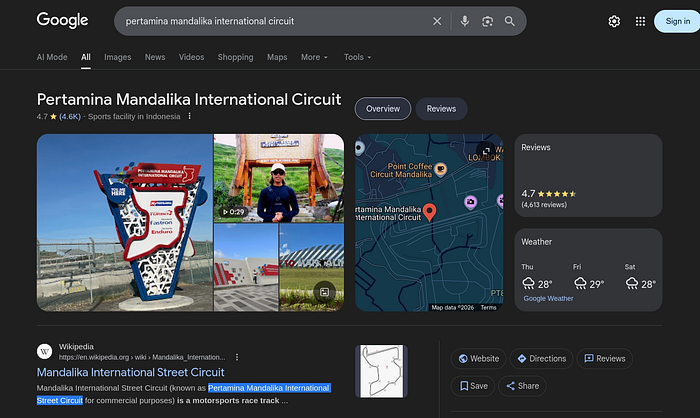Click the Pertamina Mandalika International Circuit heading
The image size is (700, 418).
[x=189, y=99]
